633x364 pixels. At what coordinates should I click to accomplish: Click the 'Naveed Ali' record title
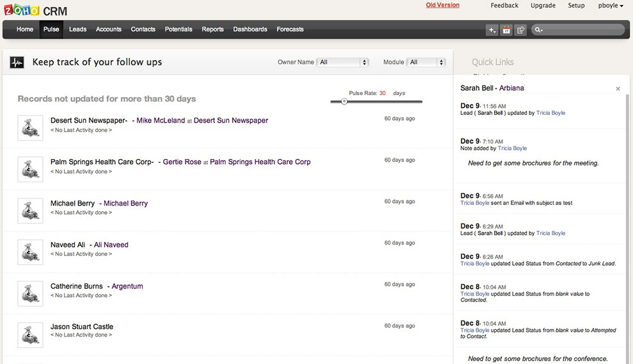[68, 245]
